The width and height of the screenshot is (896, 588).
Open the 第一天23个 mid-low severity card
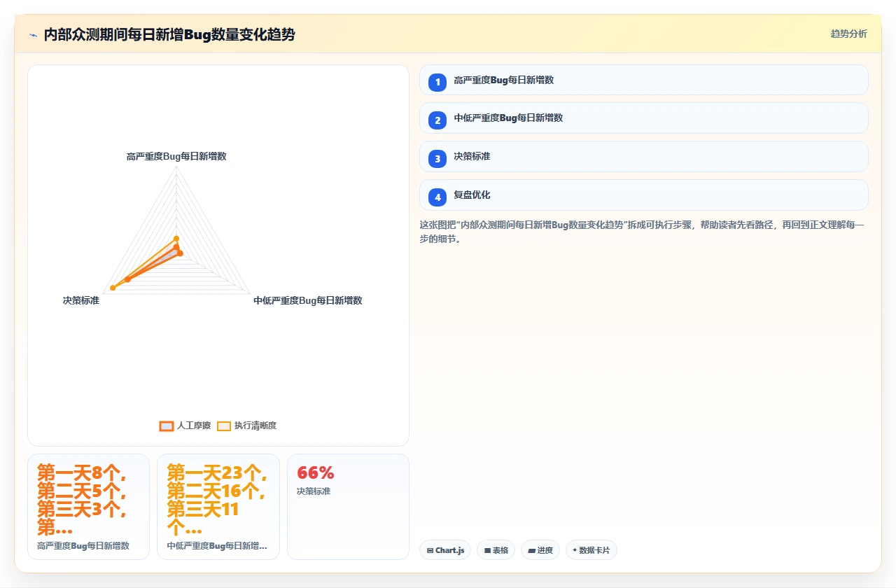point(218,507)
